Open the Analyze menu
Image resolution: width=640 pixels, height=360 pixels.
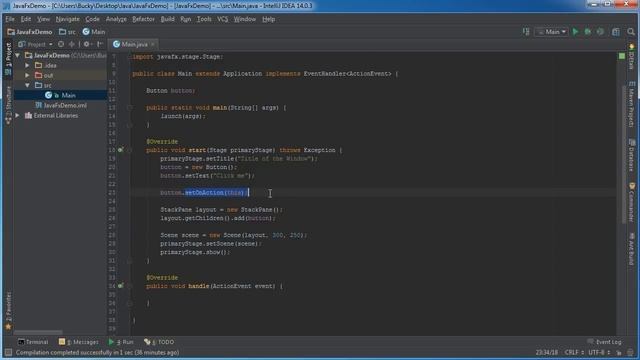[x=116, y=19]
